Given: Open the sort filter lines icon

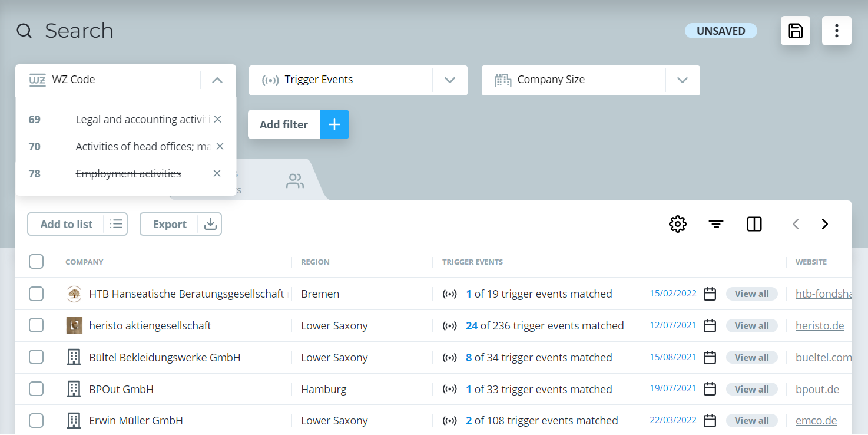Looking at the screenshot, I should coord(716,224).
